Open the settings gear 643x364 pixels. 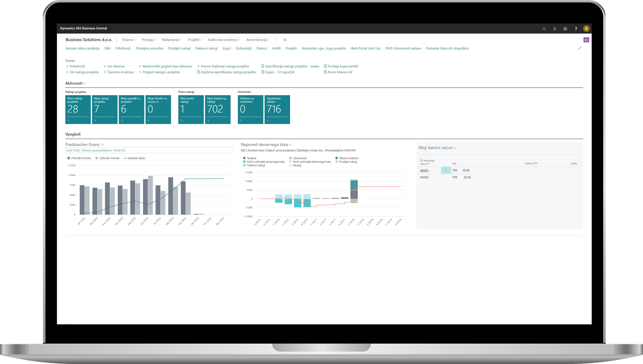click(565, 29)
